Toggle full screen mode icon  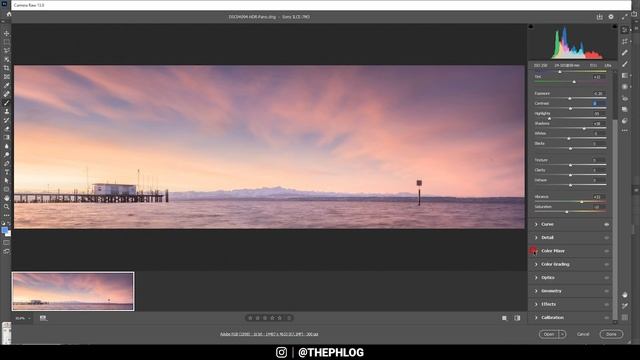[x=624, y=17]
